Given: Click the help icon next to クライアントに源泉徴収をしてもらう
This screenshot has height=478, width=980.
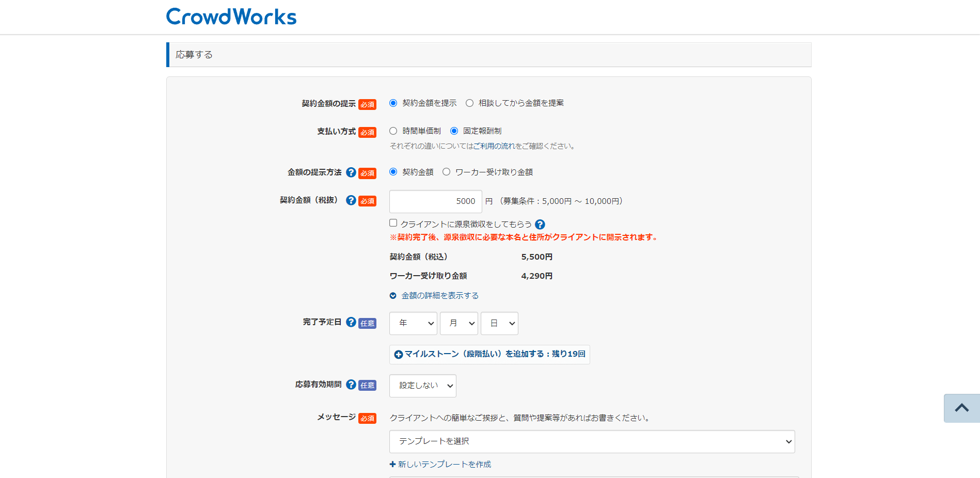Looking at the screenshot, I should 540,225.
